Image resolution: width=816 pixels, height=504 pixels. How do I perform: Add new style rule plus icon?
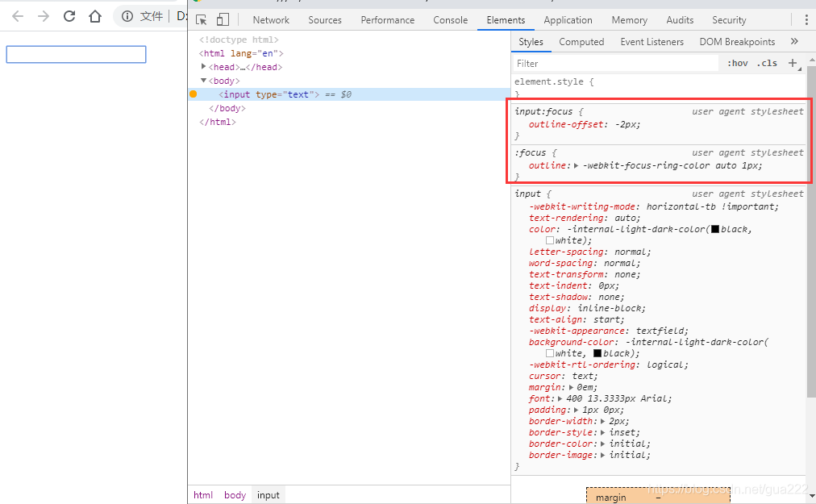point(792,63)
